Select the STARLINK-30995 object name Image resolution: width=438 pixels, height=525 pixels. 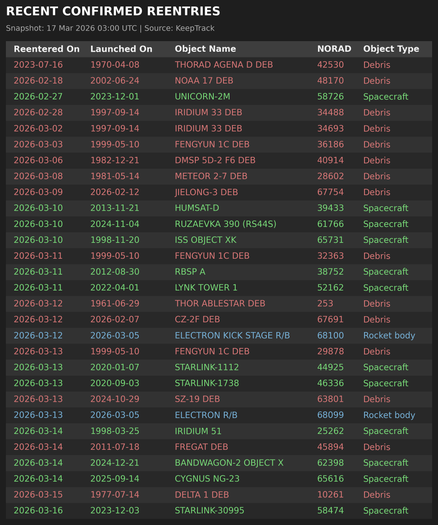coord(209,510)
